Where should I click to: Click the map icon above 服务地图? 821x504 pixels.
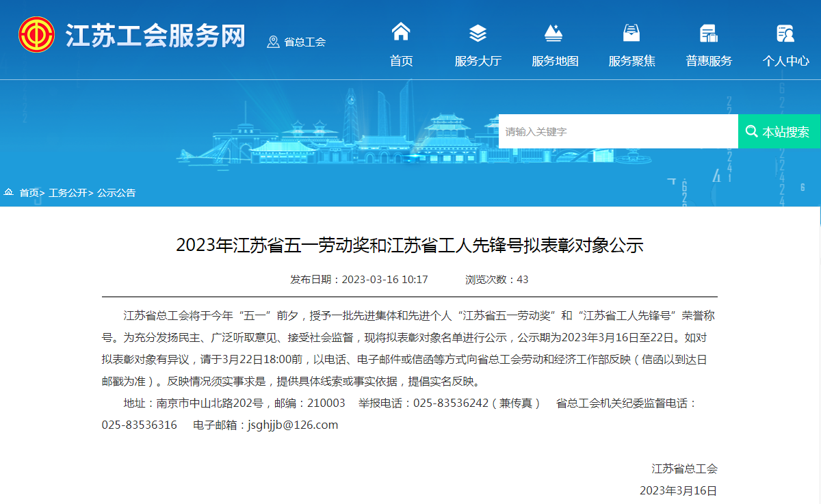click(553, 32)
